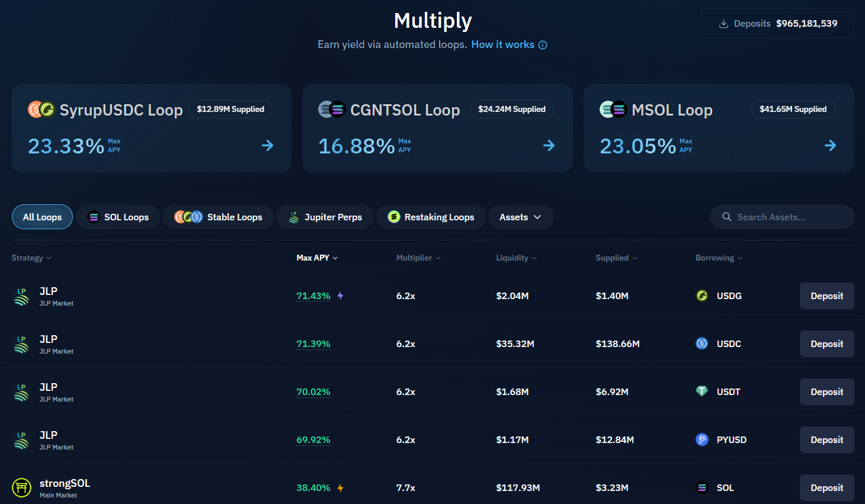Open the How it works link

pyautogui.click(x=503, y=45)
